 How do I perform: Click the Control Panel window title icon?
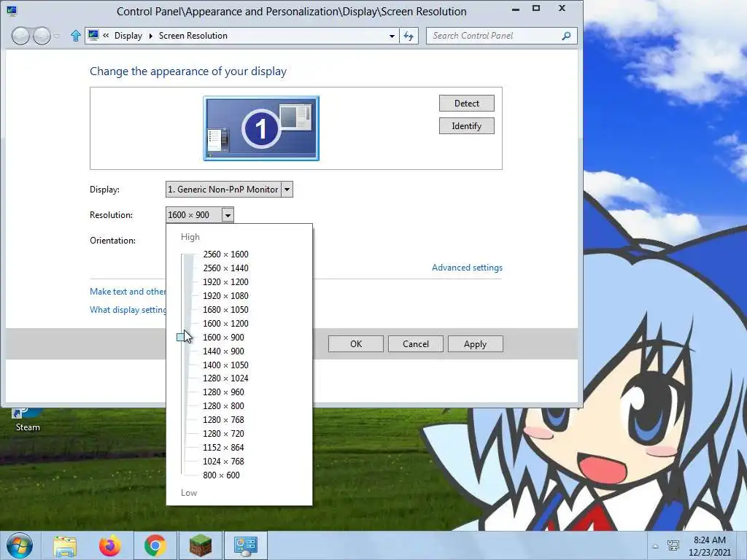pyautogui.click(x=12, y=10)
